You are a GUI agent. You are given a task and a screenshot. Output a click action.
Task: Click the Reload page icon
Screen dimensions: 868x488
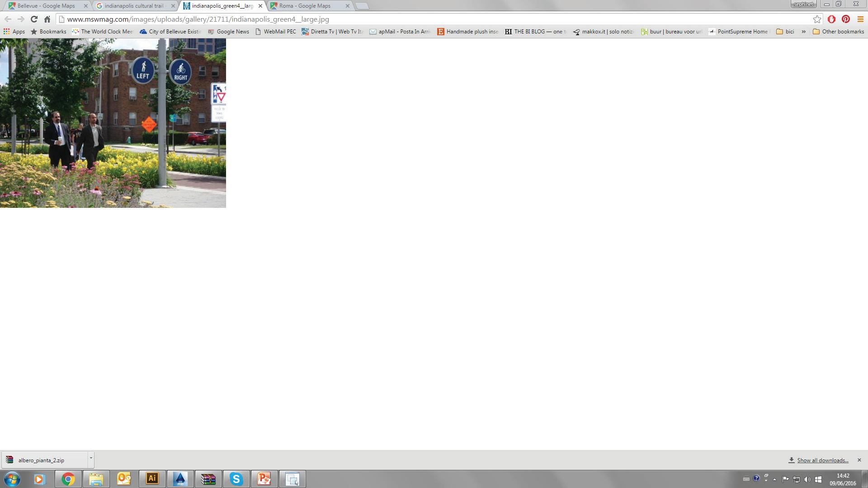(x=34, y=19)
